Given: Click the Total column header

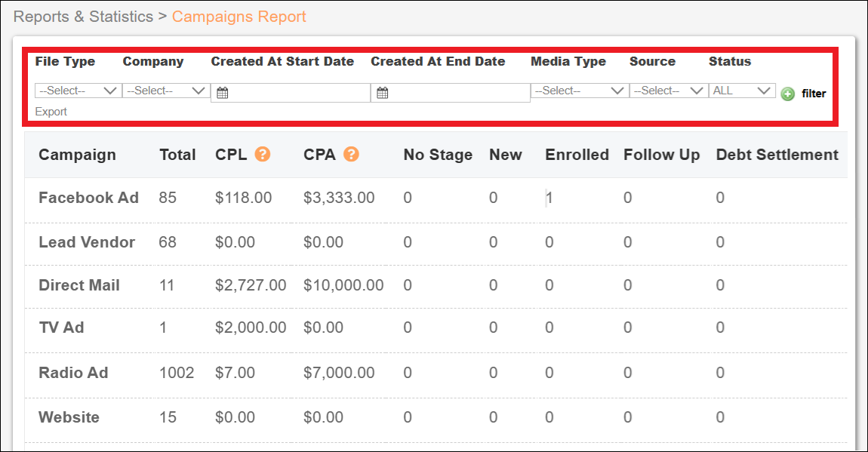Looking at the screenshot, I should [177, 155].
